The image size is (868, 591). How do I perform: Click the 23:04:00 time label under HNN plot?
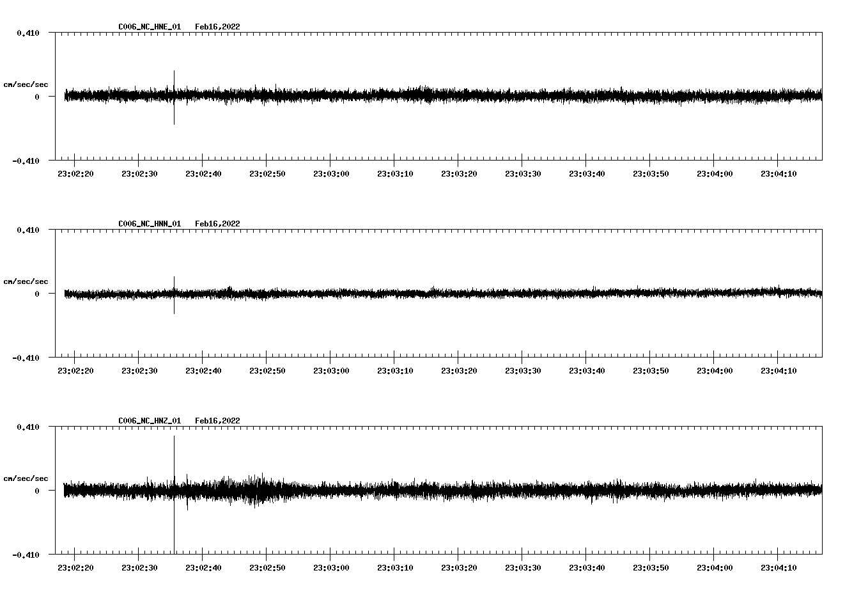pyautogui.click(x=715, y=371)
